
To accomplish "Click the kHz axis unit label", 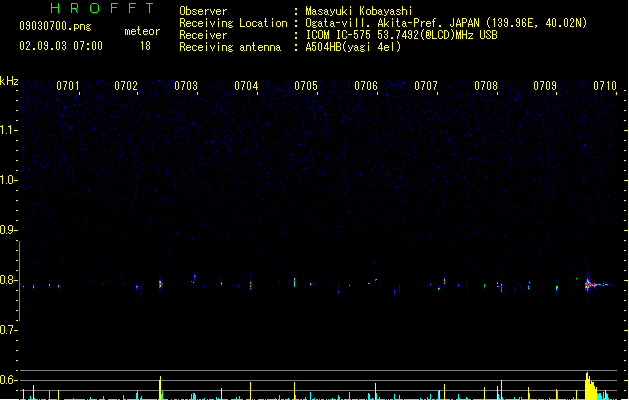I will [x=9, y=81].
